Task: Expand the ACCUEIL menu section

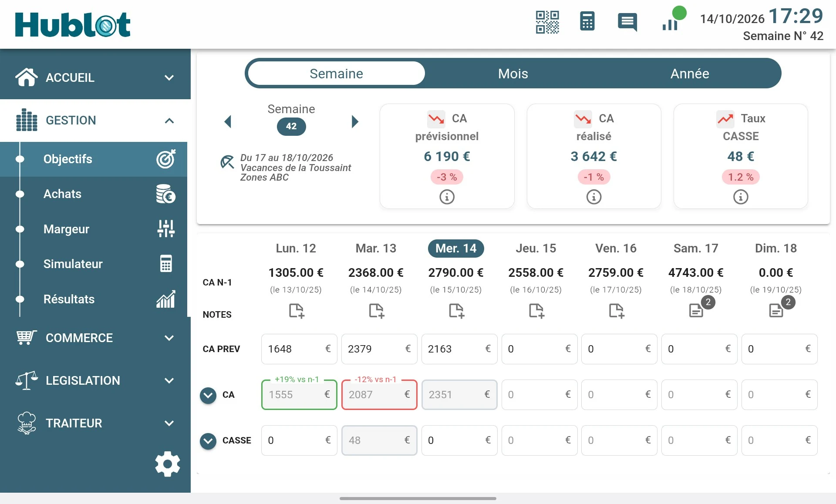Action: (95, 78)
